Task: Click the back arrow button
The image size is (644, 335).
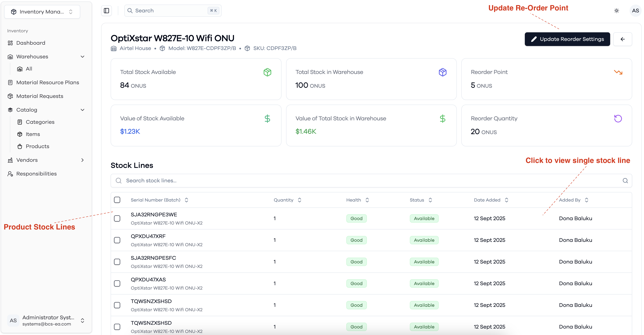Action: [x=623, y=39]
